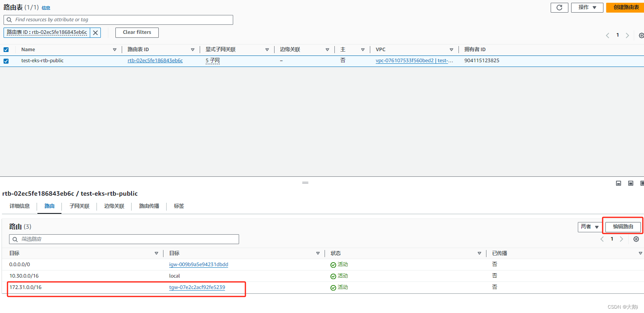The image size is (644, 313).
Task: Refresh the route table list
Action: [559, 7]
